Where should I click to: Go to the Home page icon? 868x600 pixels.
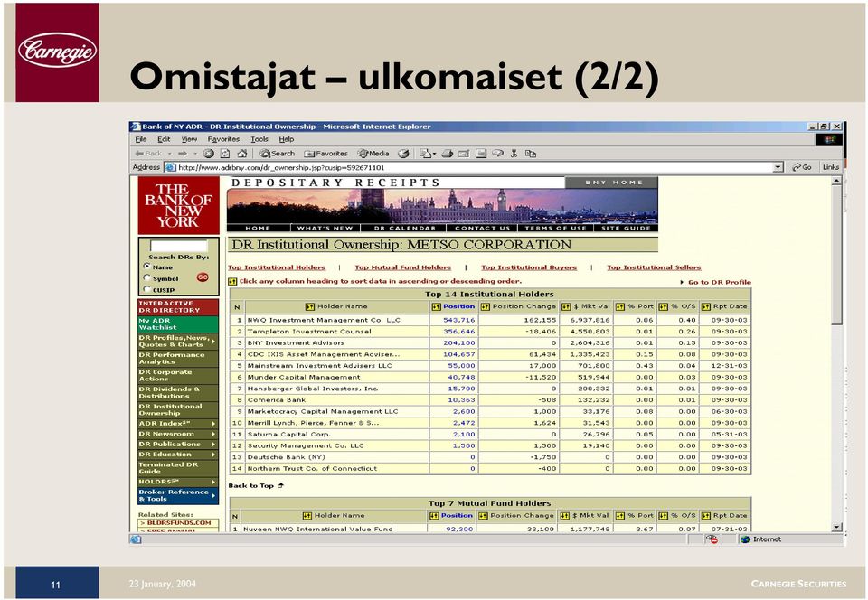[x=242, y=154]
